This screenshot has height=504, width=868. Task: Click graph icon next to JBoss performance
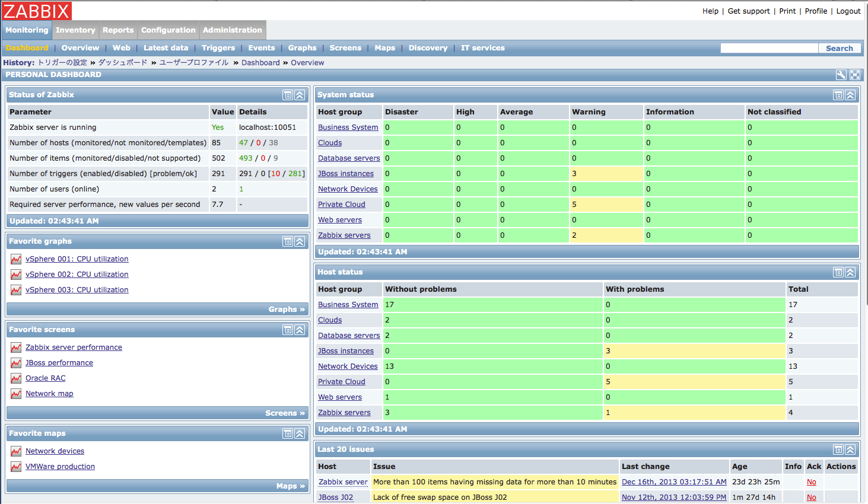point(15,362)
